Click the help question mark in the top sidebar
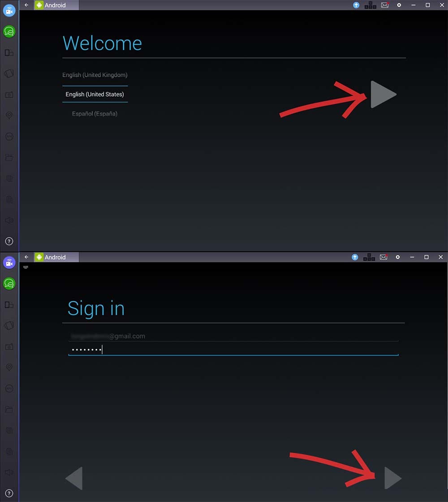 click(9, 241)
